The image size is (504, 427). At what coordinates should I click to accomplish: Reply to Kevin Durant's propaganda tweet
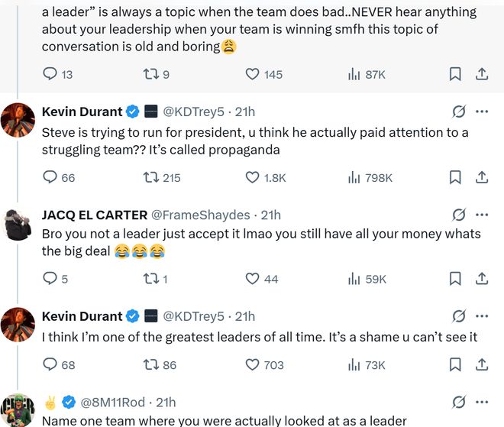(x=50, y=177)
